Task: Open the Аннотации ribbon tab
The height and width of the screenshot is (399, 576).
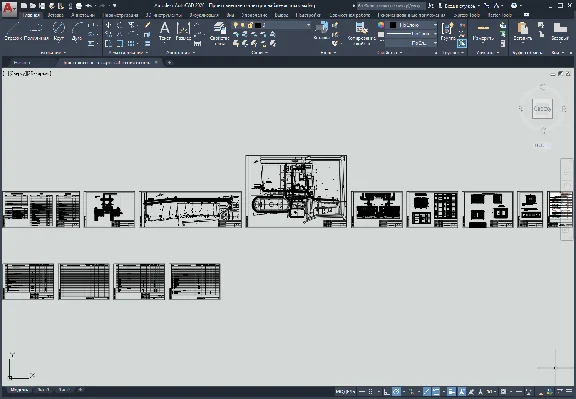Action: pyautogui.click(x=83, y=15)
